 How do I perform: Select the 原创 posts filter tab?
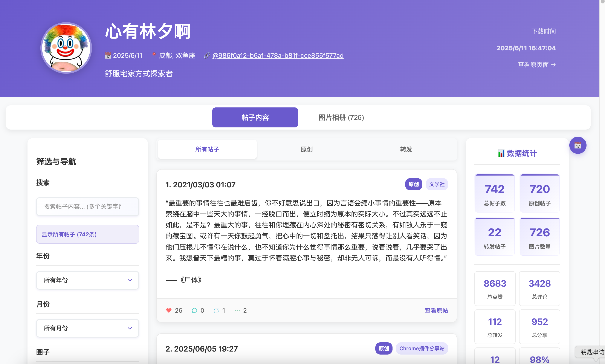tap(307, 149)
